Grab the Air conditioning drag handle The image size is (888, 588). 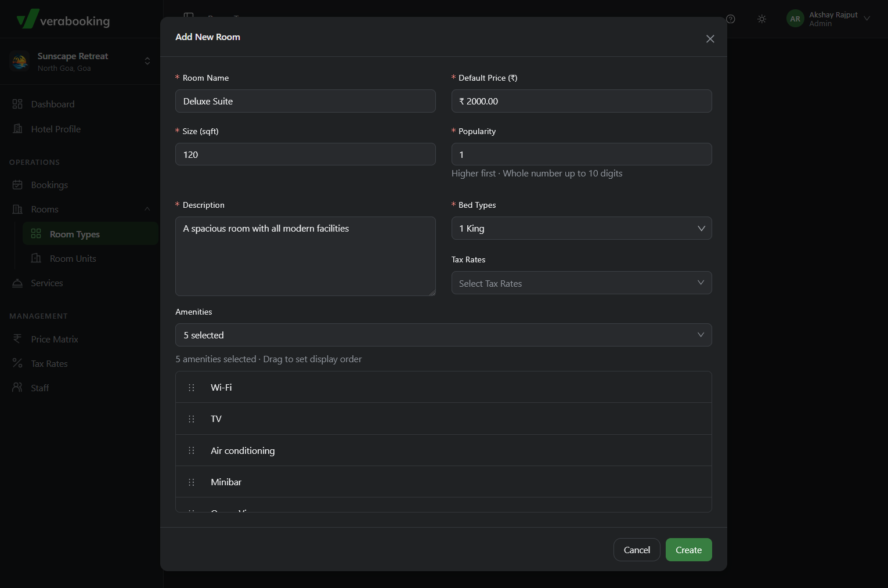[192, 450]
